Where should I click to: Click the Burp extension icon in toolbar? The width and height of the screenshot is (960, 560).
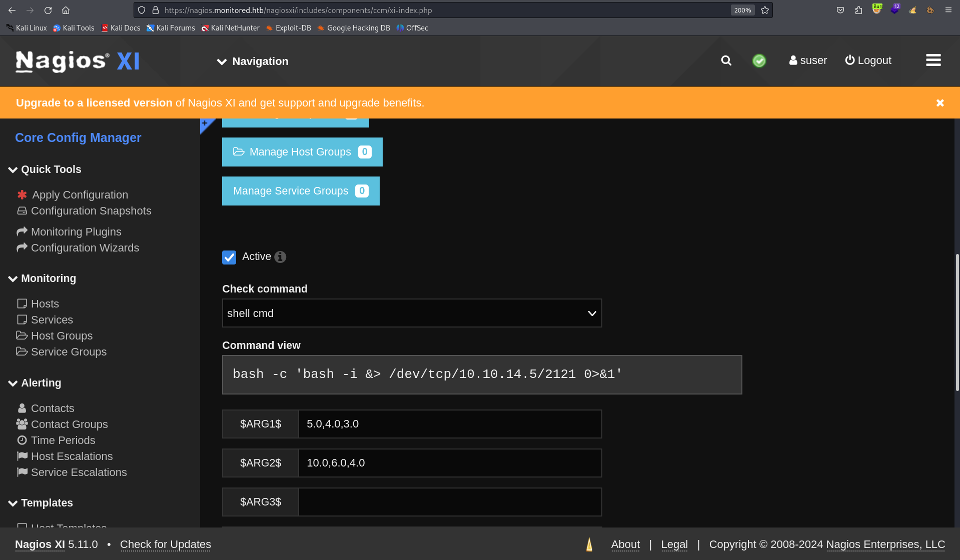pyautogui.click(x=877, y=9)
